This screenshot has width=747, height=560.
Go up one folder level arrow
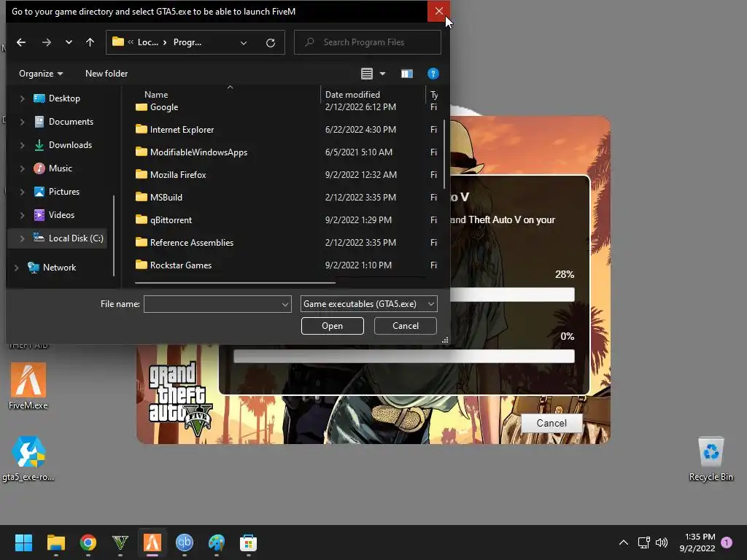90,42
